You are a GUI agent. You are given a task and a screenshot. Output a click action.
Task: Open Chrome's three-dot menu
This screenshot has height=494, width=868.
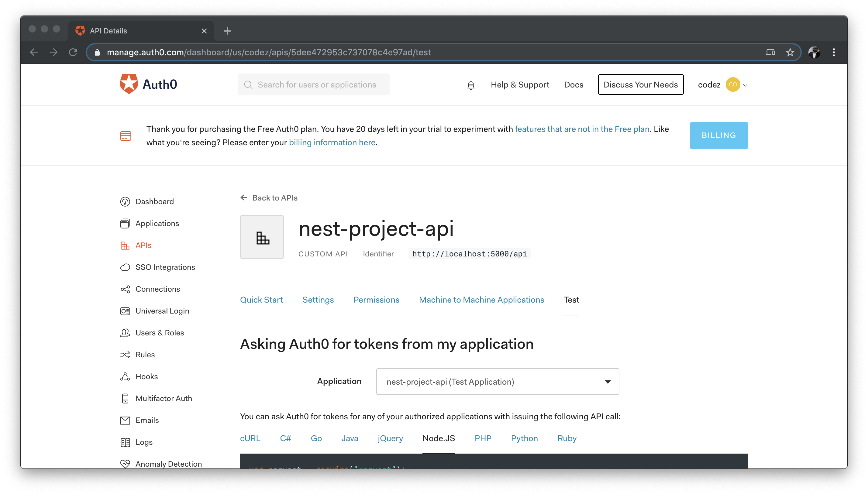(x=834, y=52)
